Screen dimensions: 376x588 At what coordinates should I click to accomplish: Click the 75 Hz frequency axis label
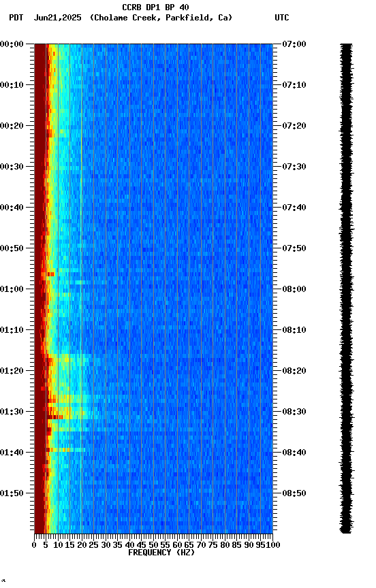pos(213,545)
